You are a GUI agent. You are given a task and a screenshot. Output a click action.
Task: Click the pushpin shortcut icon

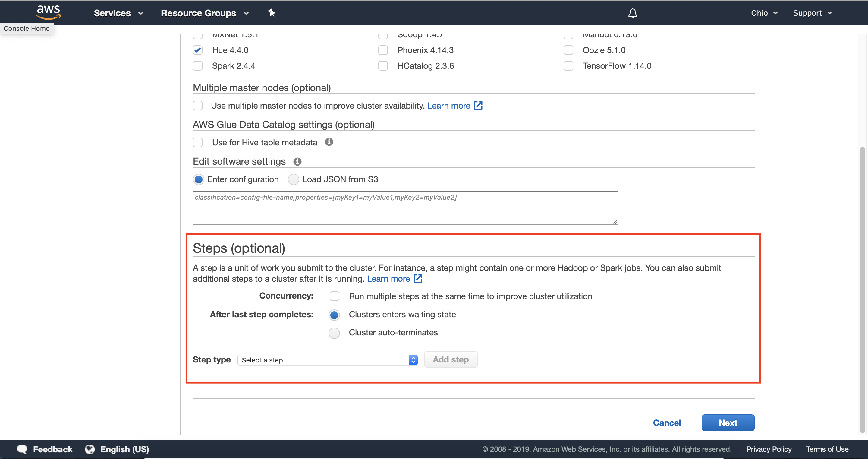(x=271, y=13)
